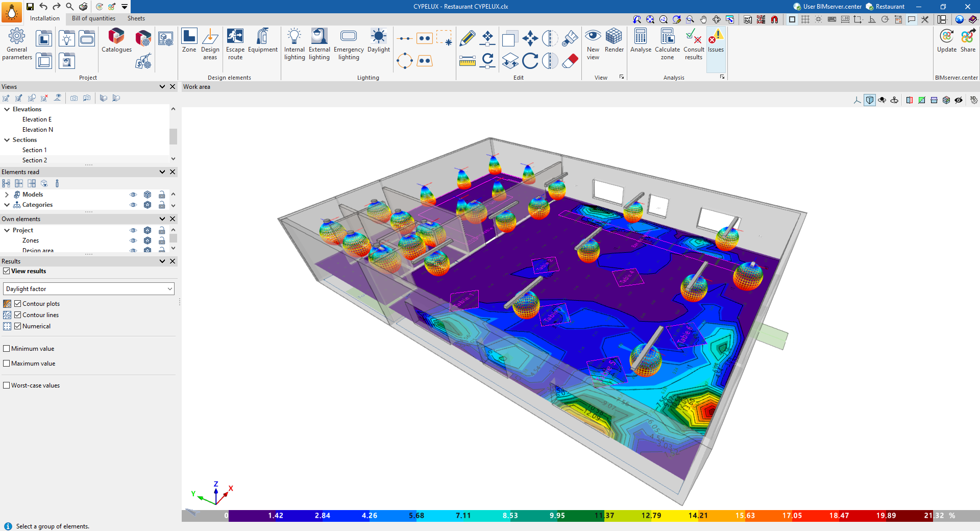Collapse the Project tree node
980x531 pixels.
click(7, 230)
